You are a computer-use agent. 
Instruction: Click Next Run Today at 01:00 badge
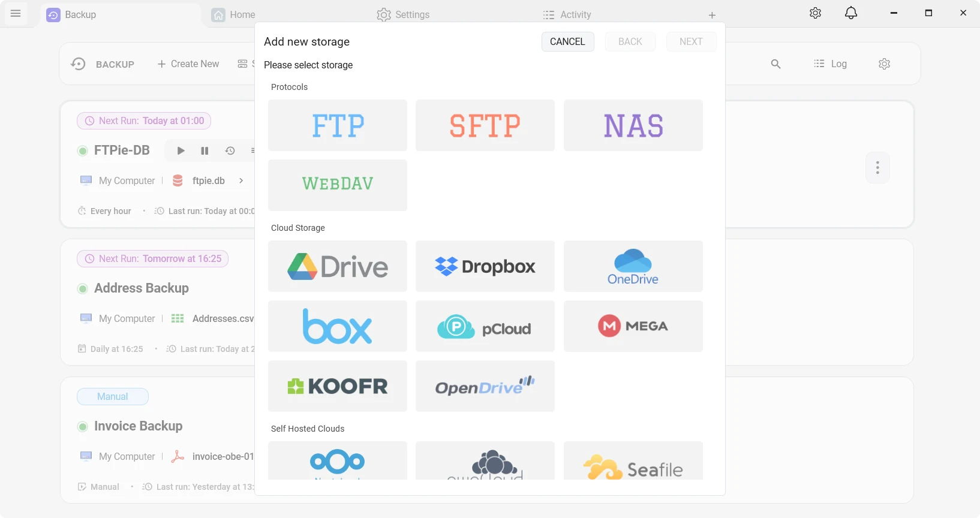(x=144, y=121)
